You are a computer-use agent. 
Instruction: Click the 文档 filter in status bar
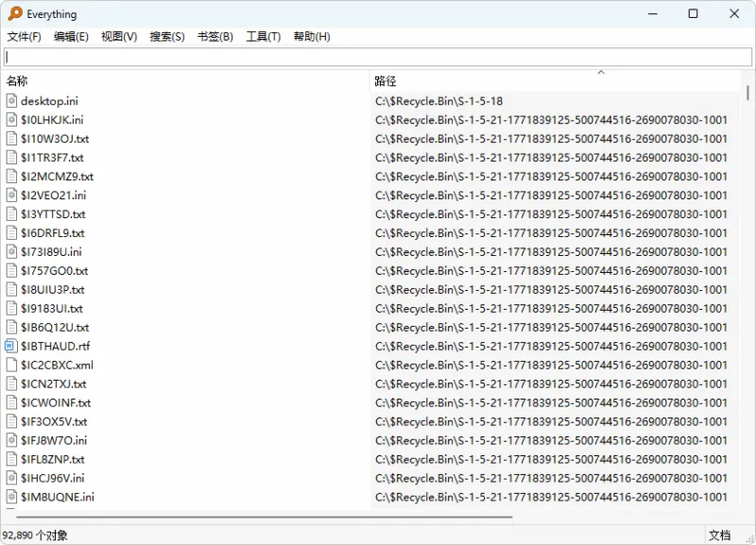click(x=719, y=535)
